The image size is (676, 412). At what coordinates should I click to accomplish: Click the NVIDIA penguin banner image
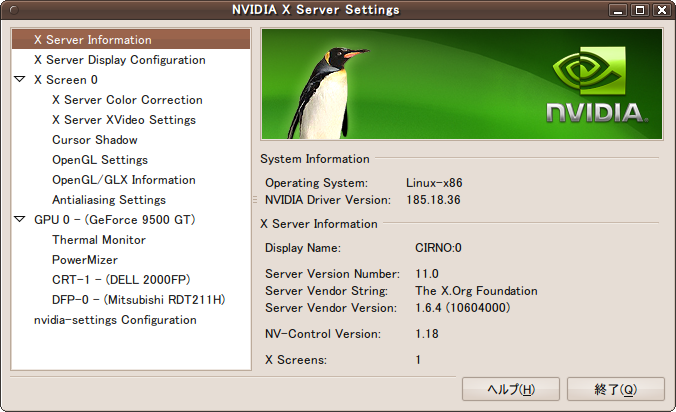(x=461, y=84)
